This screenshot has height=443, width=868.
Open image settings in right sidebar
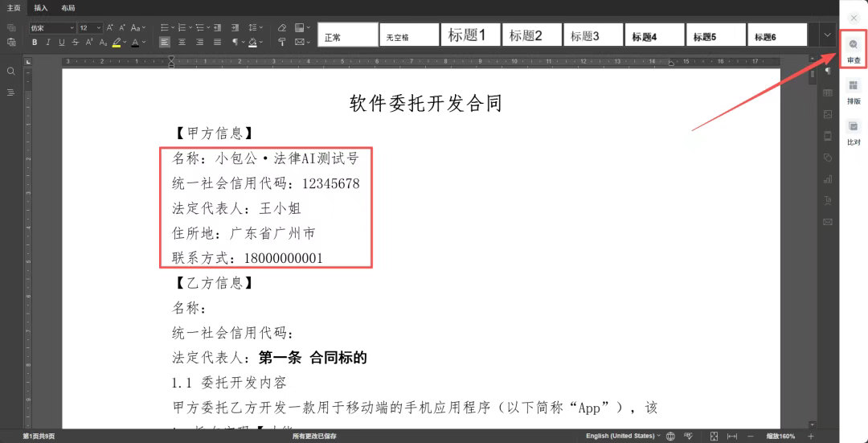click(828, 114)
